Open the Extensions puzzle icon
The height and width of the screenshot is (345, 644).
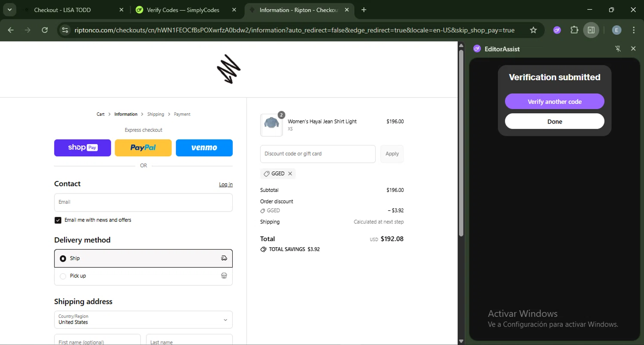tap(574, 30)
